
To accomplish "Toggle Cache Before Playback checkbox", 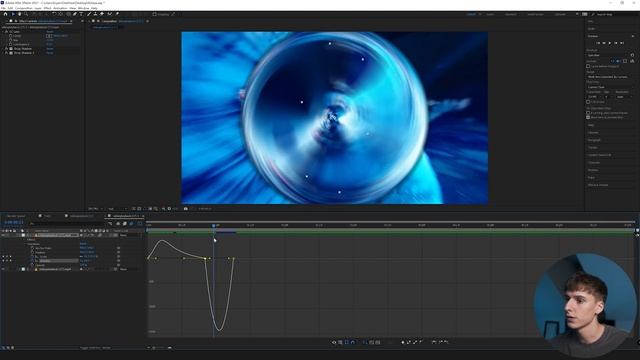I will point(588,66).
